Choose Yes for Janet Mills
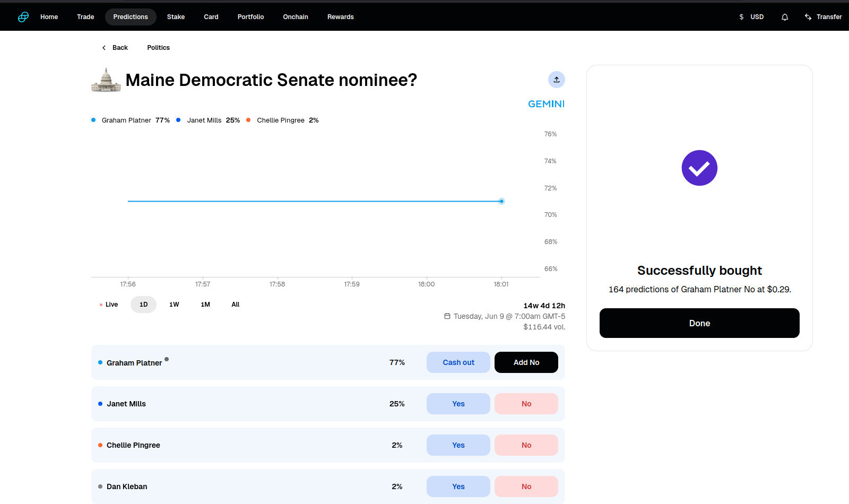Screen dimensions: 849x504 pyautogui.click(x=458, y=404)
